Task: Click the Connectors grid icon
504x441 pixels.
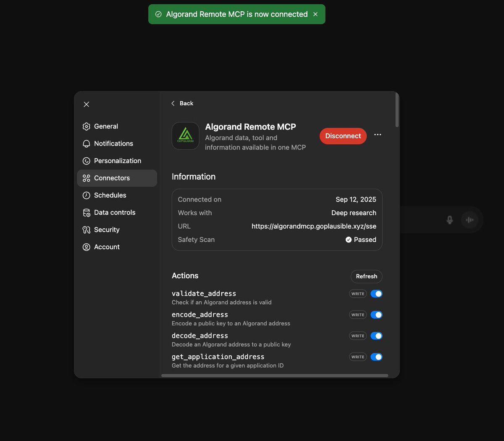Action: pyautogui.click(x=87, y=178)
